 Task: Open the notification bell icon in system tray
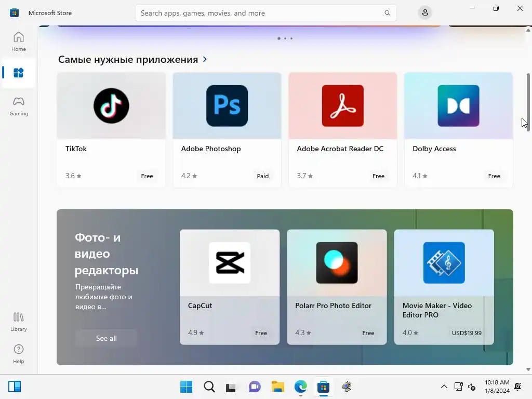pyautogui.click(x=518, y=387)
